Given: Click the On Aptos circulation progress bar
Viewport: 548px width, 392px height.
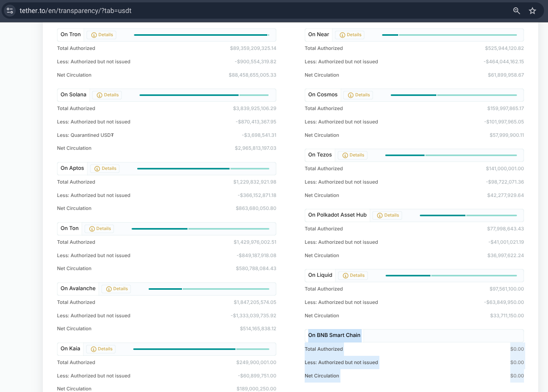Looking at the screenshot, I should pos(203,169).
